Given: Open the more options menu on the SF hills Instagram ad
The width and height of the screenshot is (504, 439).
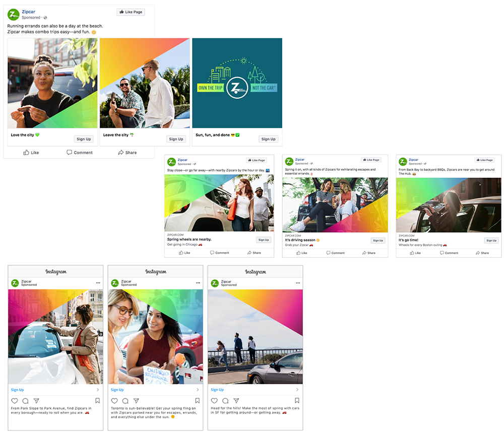Looking at the screenshot, I should coord(298,283).
